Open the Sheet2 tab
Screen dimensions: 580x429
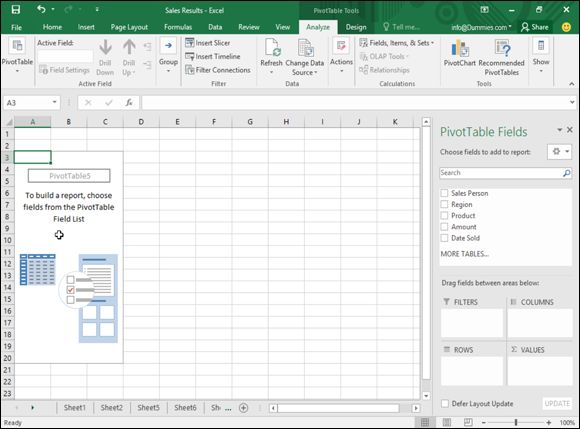(x=111, y=408)
